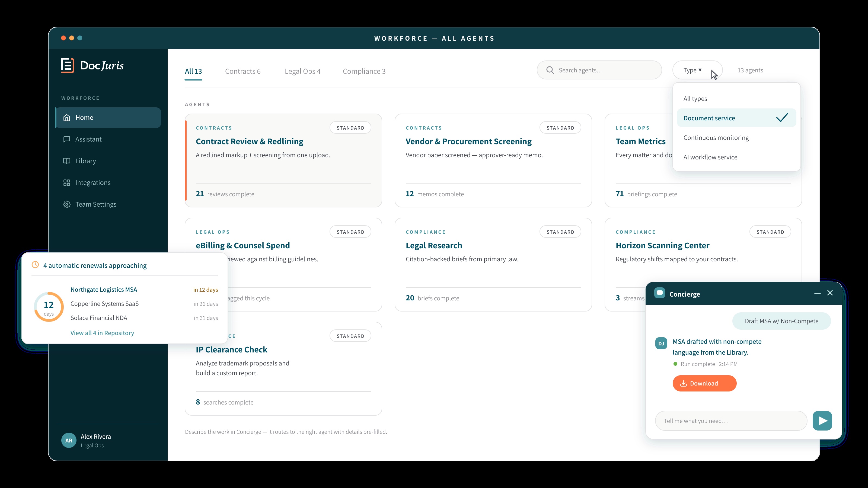Minimize the Concierge panel
Screen dimensions: 868x488
click(817, 293)
